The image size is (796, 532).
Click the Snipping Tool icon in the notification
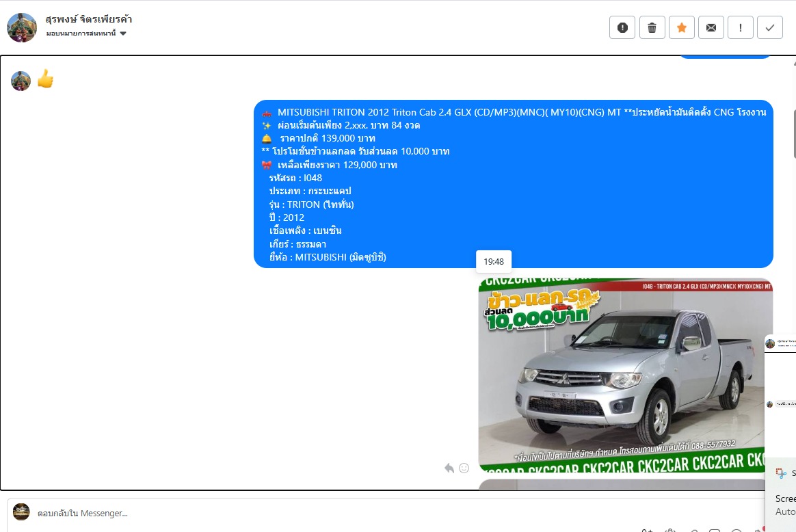click(781, 473)
